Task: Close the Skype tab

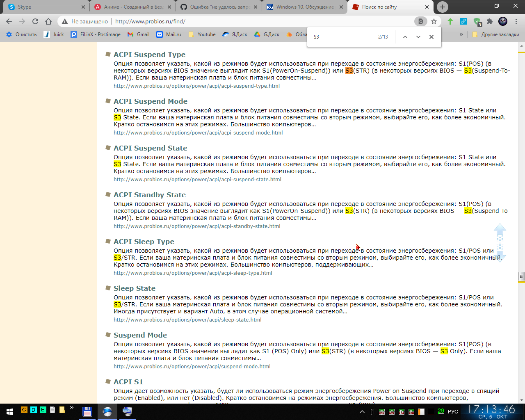Action: coord(83,7)
